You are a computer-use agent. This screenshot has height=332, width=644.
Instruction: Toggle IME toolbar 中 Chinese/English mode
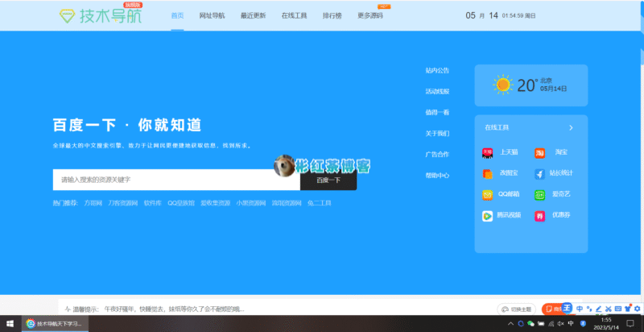pos(580,309)
